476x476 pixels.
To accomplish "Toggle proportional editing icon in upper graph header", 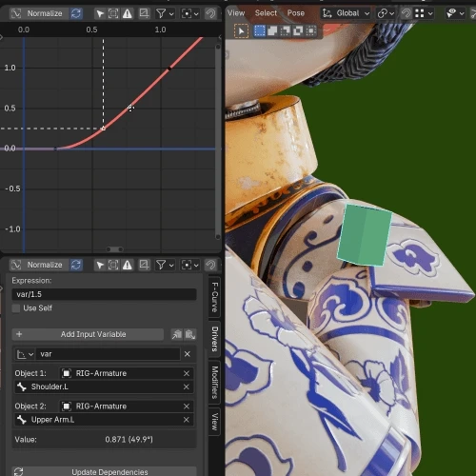I will (210, 13).
